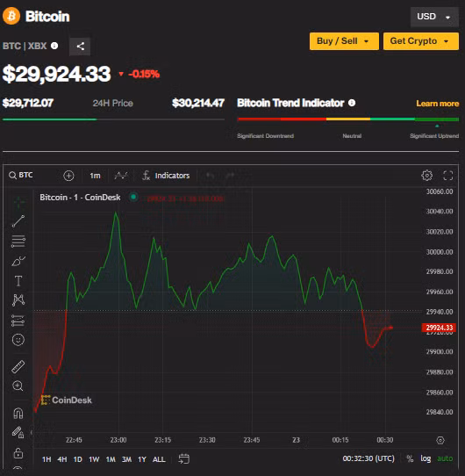Viewport: 465px width, 476px height.
Task: Set chart range to ALL
Action: [159, 459]
